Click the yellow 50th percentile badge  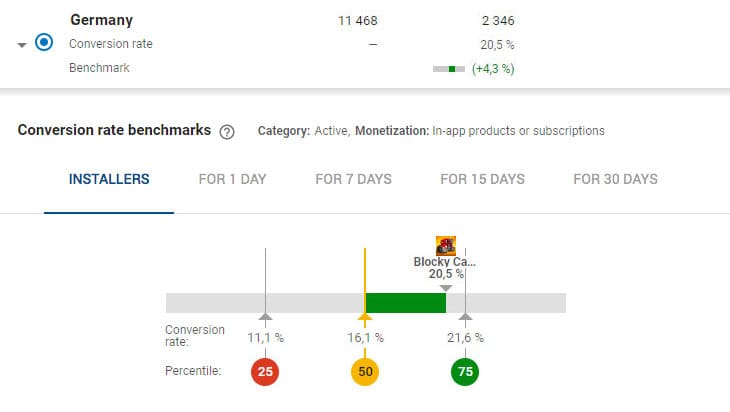(x=365, y=372)
